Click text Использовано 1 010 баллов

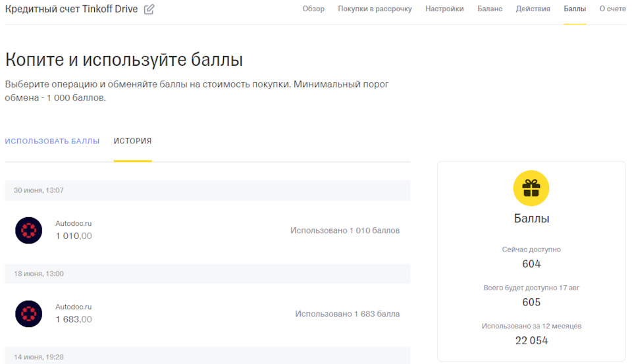pyautogui.click(x=345, y=230)
